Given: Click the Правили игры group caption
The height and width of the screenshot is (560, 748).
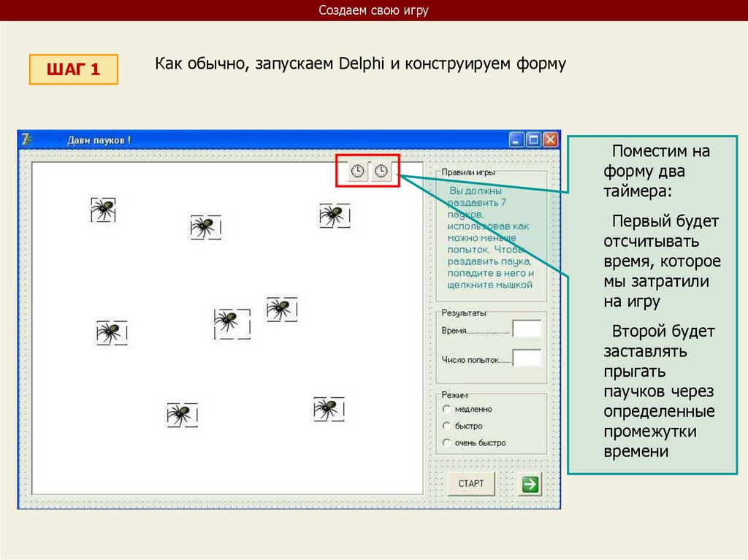Looking at the screenshot, I should (x=468, y=172).
